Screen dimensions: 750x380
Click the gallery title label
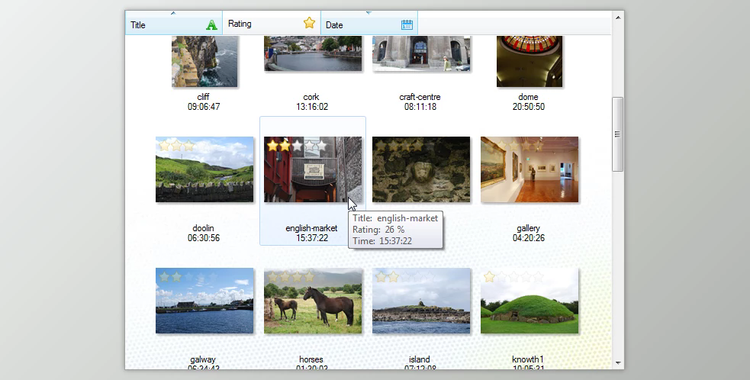click(x=528, y=228)
